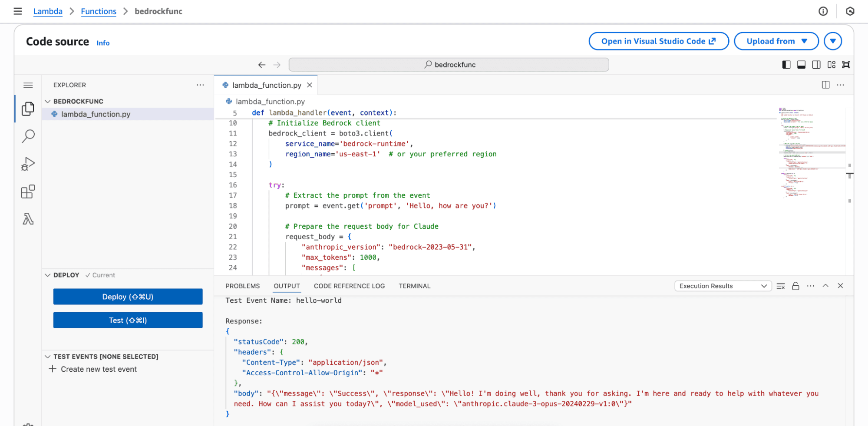Viewport: 868px width, 426px height.
Task: Deploy the function with the Deploy button
Action: [x=127, y=297]
